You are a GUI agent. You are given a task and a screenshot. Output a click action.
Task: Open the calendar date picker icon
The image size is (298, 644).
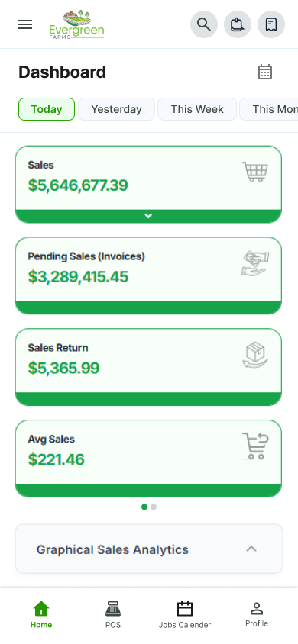[x=265, y=72]
